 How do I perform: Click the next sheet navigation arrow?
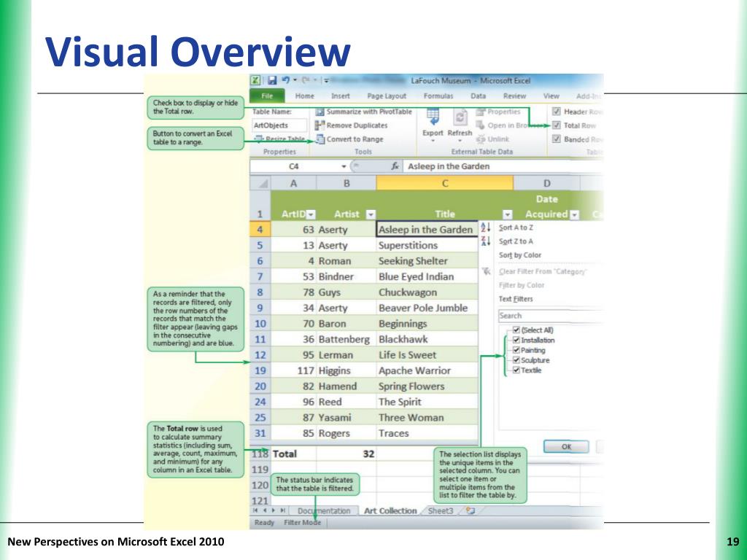274,510
